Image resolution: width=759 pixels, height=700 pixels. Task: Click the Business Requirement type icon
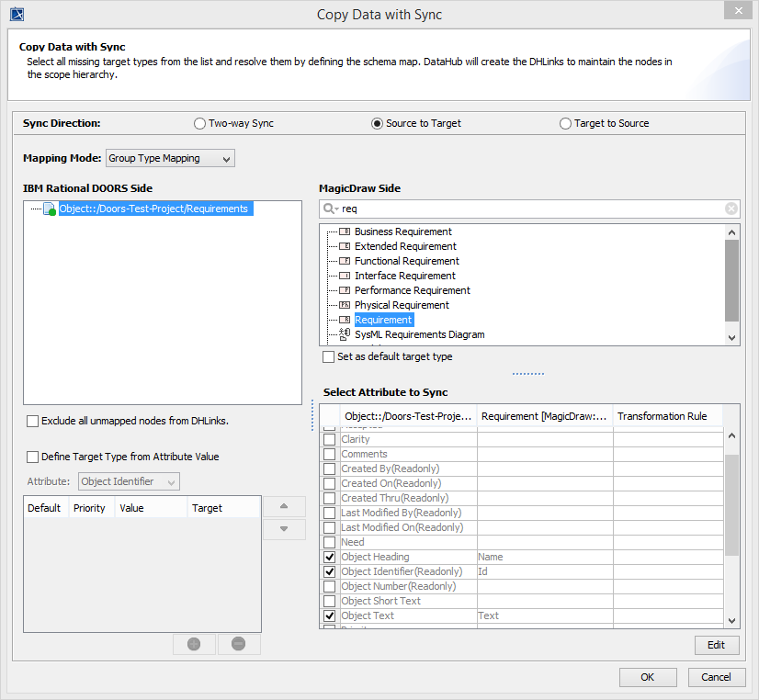pos(345,232)
